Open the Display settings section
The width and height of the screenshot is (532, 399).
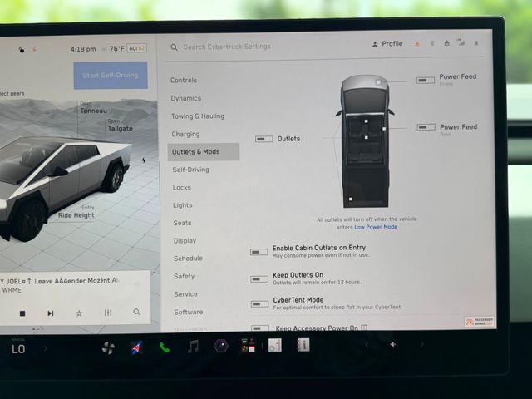(185, 240)
